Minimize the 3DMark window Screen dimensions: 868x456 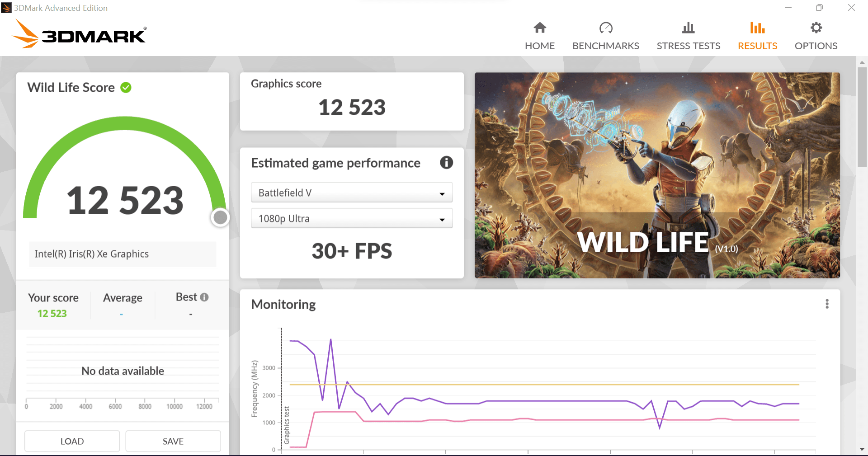tap(788, 8)
